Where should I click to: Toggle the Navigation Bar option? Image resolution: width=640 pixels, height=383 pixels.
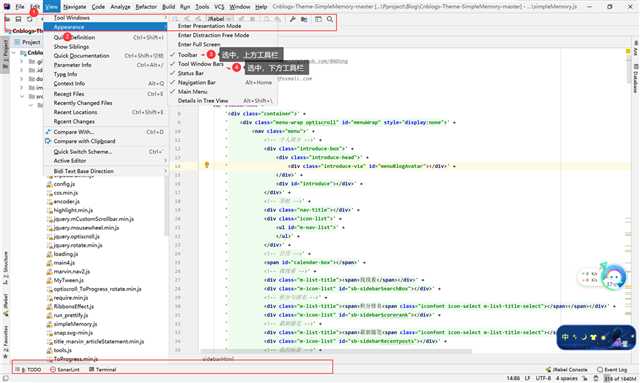click(x=223, y=82)
